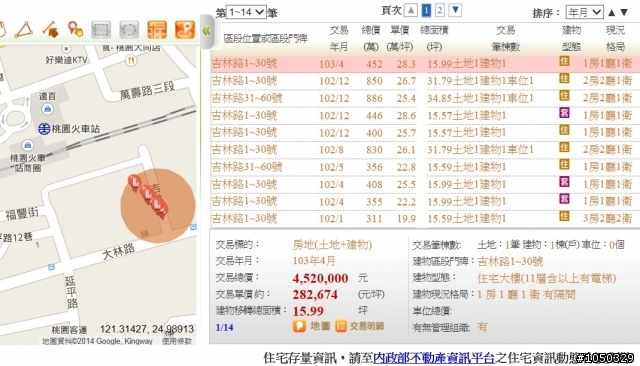Screen dimensions: 640x366
Task: Click the 桃園火車站商圈 marker icon
Action: 27,144
